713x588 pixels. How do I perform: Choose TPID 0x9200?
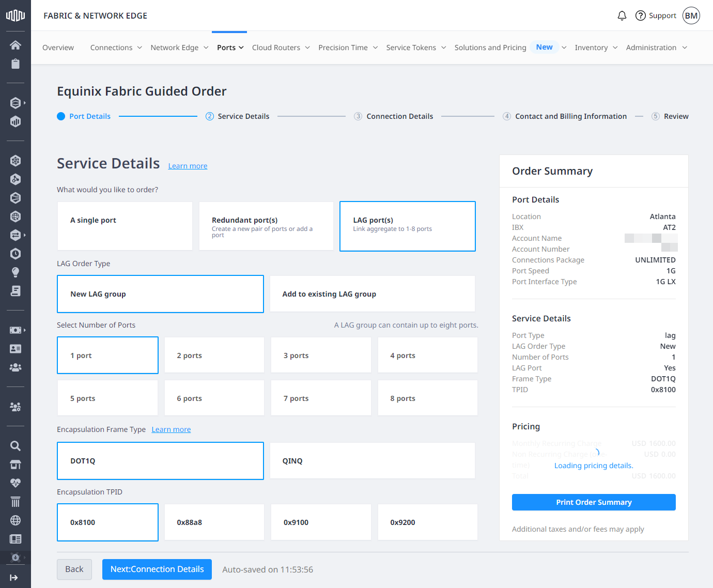428,522
